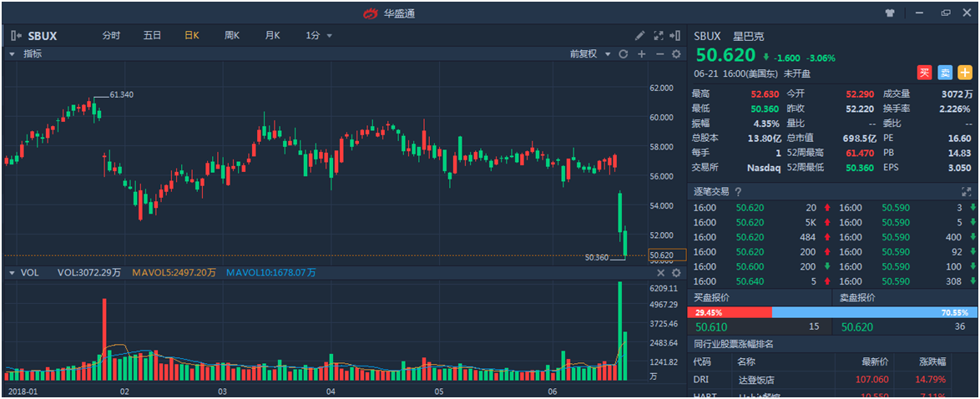Close the VOL indicator panel
The image size is (980, 399).
(660, 273)
